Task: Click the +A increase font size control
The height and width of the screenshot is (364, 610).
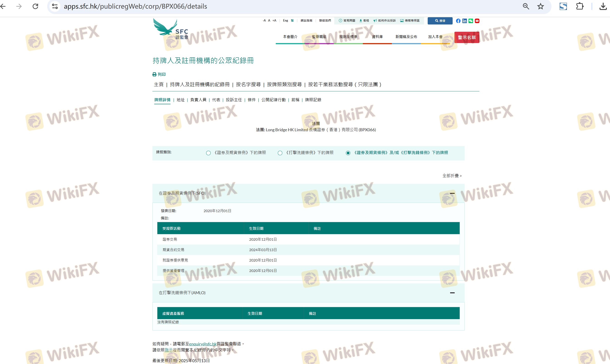Action: 274,21
